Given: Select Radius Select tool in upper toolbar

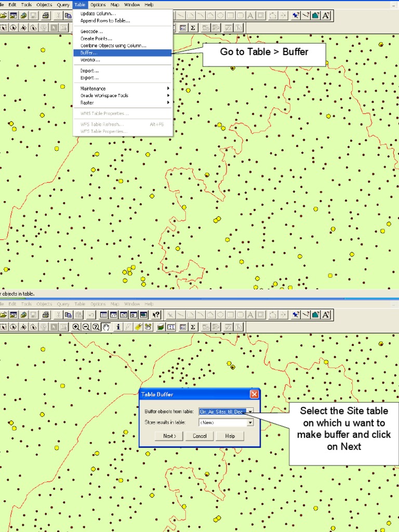Looking at the screenshot, I should 13,28.
